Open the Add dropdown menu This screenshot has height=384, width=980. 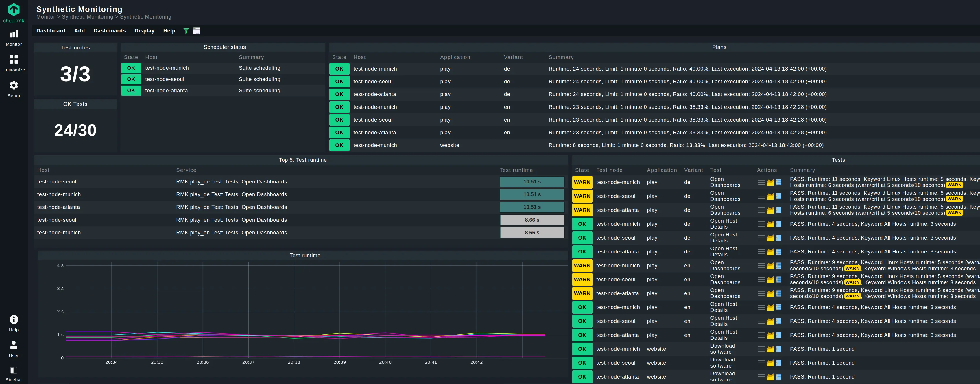(80, 31)
